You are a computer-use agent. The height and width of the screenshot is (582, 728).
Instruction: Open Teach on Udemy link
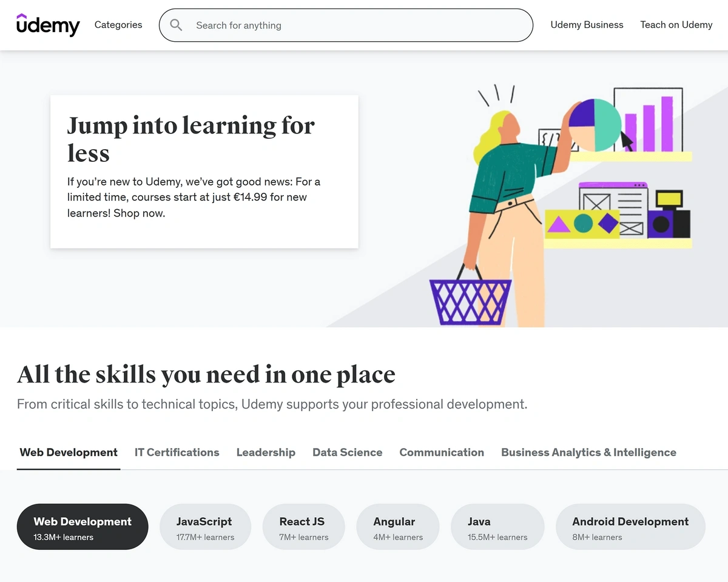click(x=676, y=25)
